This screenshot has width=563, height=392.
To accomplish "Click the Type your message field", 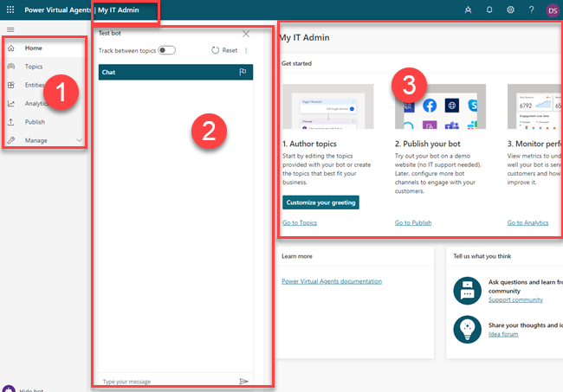I will click(x=169, y=382).
